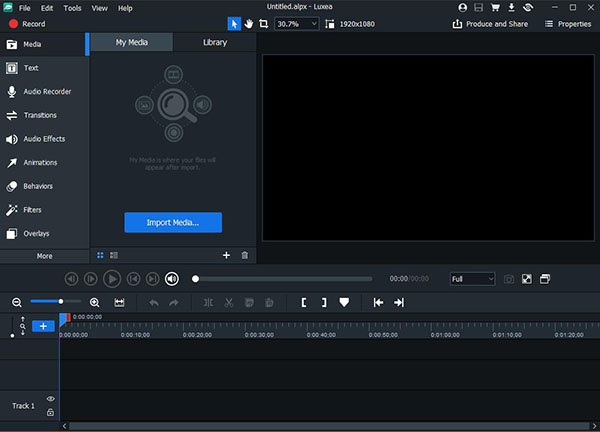The height and width of the screenshot is (432, 600).
Task: Take a snapshot with camera icon
Action: (x=509, y=279)
